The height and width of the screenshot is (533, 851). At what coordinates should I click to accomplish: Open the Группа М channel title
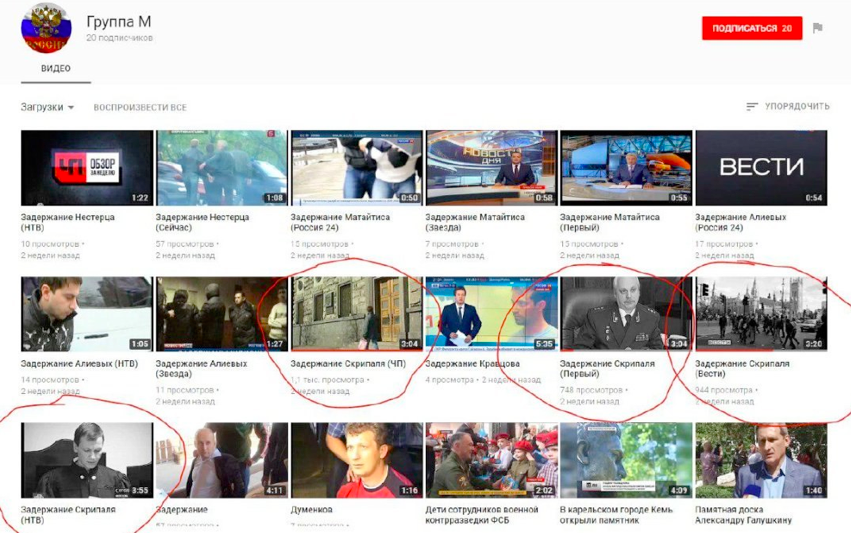(119, 22)
